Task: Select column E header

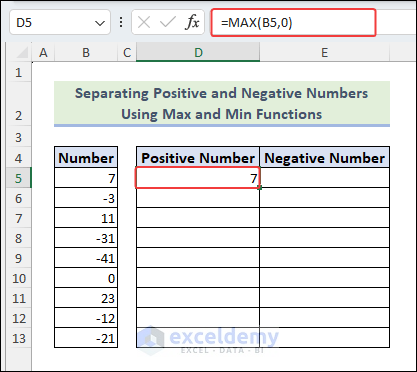Action: pyautogui.click(x=324, y=53)
